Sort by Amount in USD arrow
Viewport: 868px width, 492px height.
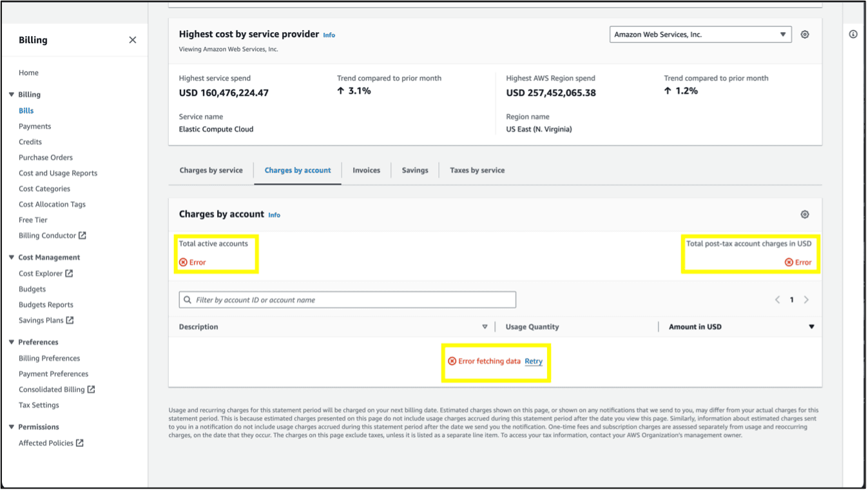tap(812, 327)
